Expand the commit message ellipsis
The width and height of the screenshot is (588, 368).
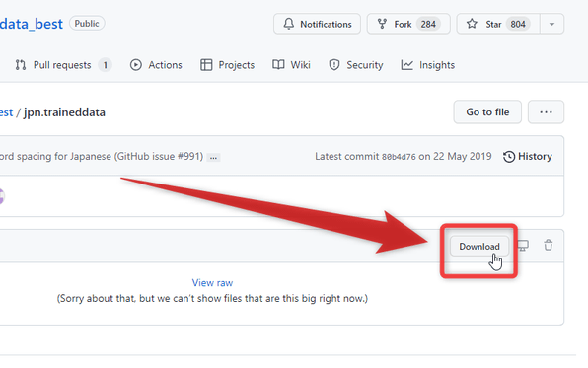pos(213,158)
